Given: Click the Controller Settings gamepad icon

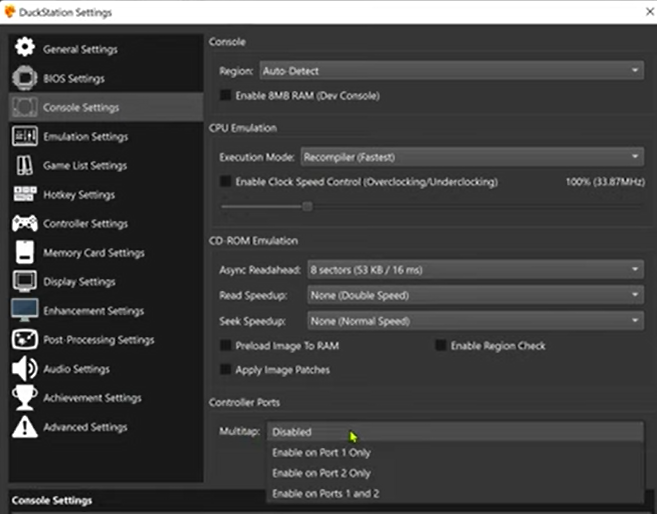Looking at the screenshot, I should pyautogui.click(x=25, y=223).
